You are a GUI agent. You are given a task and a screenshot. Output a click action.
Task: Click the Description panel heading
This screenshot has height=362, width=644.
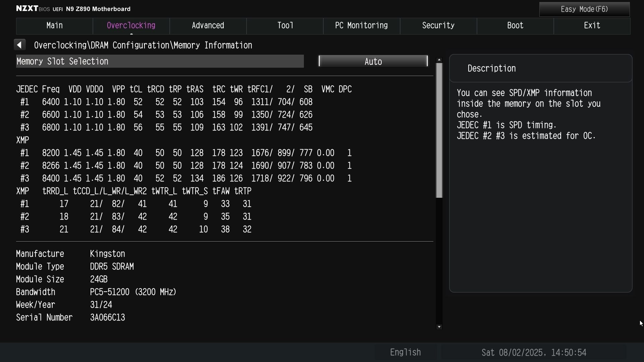[x=491, y=68]
